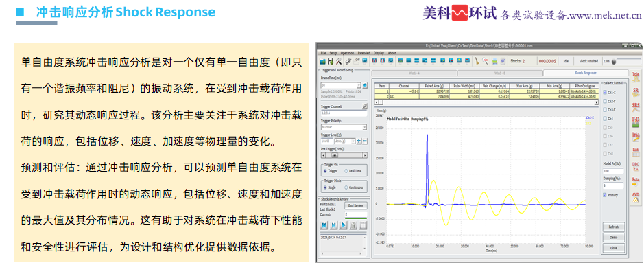Switch to the Win1~4 tab
The width and height of the screenshot is (644, 263).
[414, 73]
